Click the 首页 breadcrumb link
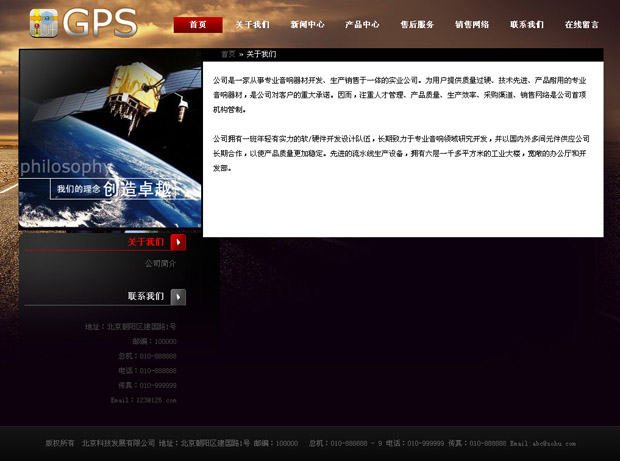The width and height of the screenshot is (620, 461). coord(228,54)
